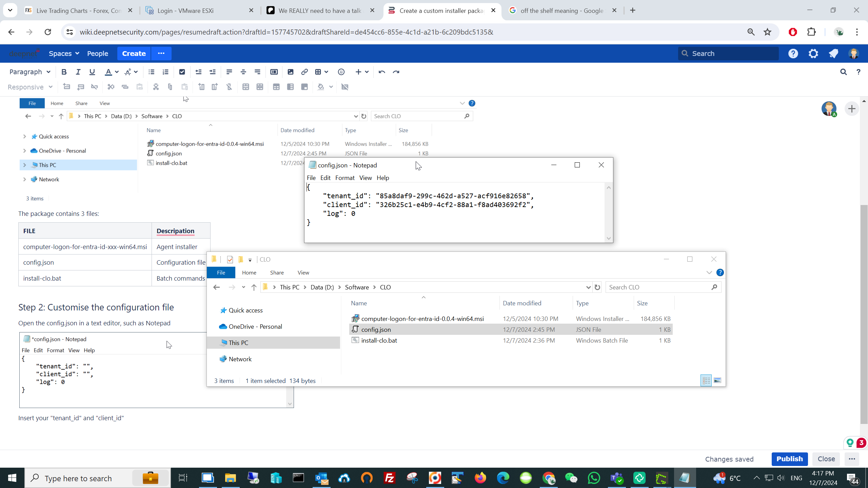Viewport: 868px width, 488px height.
Task: Insert a bullet list
Action: (151, 72)
